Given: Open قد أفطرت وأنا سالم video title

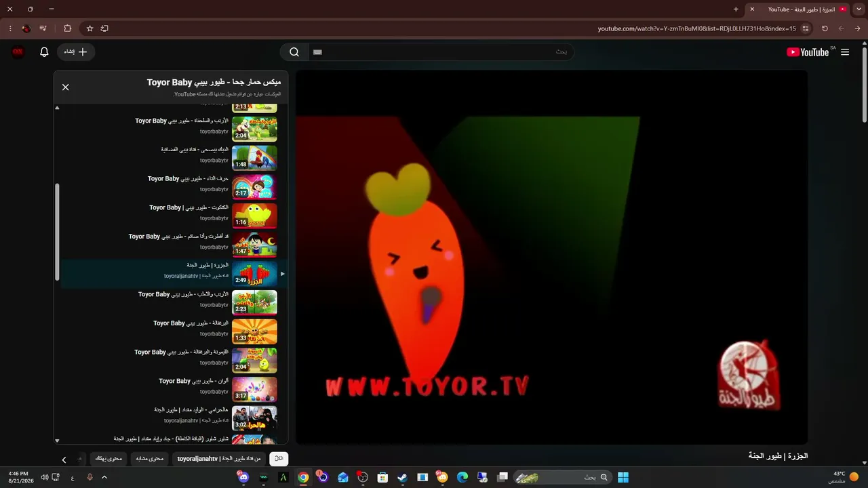Looking at the screenshot, I should tap(179, 237).
